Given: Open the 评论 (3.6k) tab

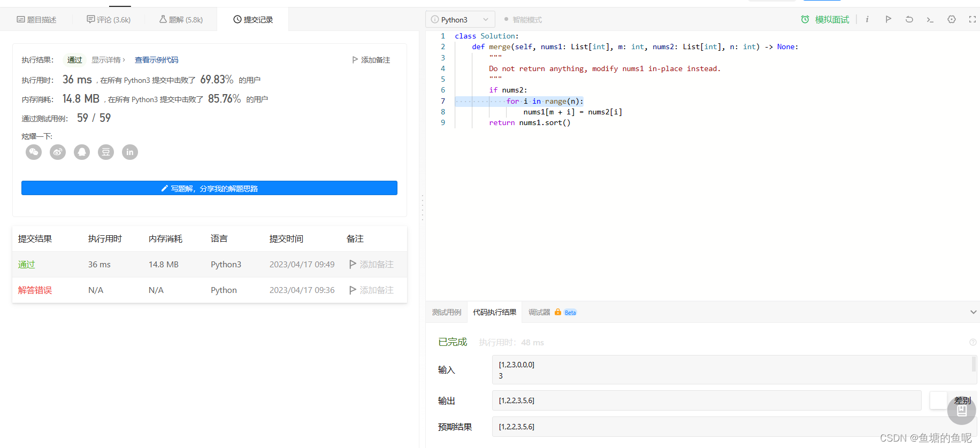Looking at the screenshot, I should click(109, 20).
